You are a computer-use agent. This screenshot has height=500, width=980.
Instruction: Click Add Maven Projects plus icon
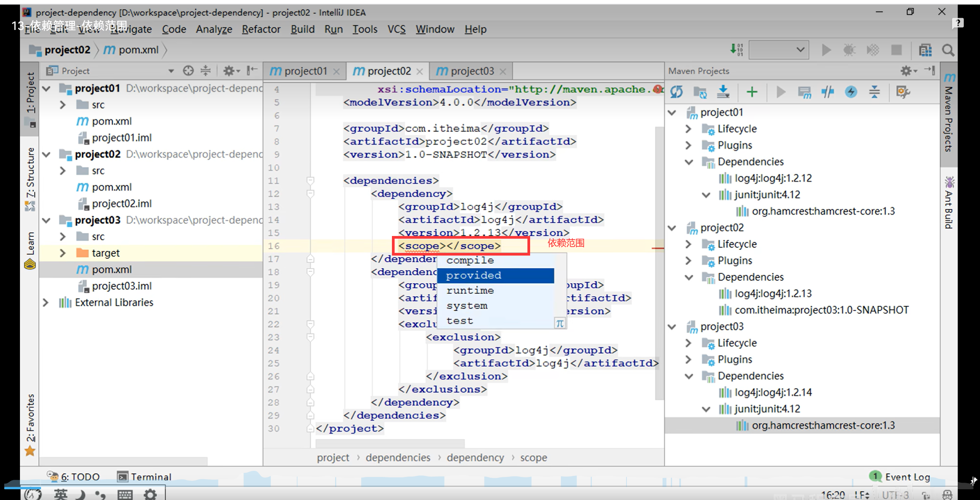pyautogui.click(x=752, y=92)
